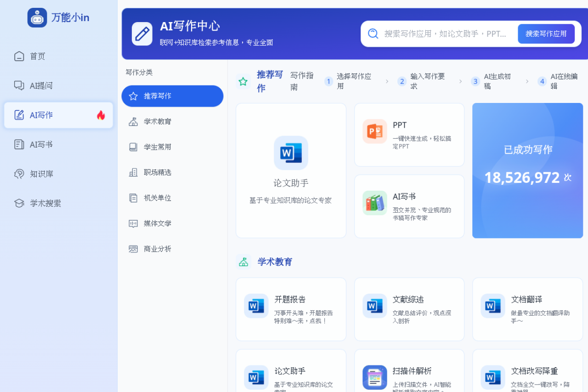The width and height of the screenshot is (588, 392).
Task: Click the 写作分类 header label
Action: click(139, 72)
